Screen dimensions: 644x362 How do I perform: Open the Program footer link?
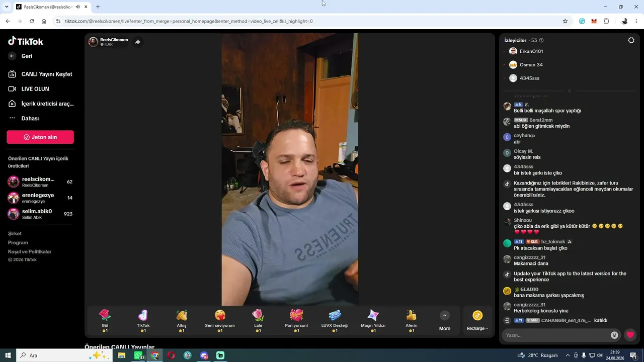pos(18,242)
